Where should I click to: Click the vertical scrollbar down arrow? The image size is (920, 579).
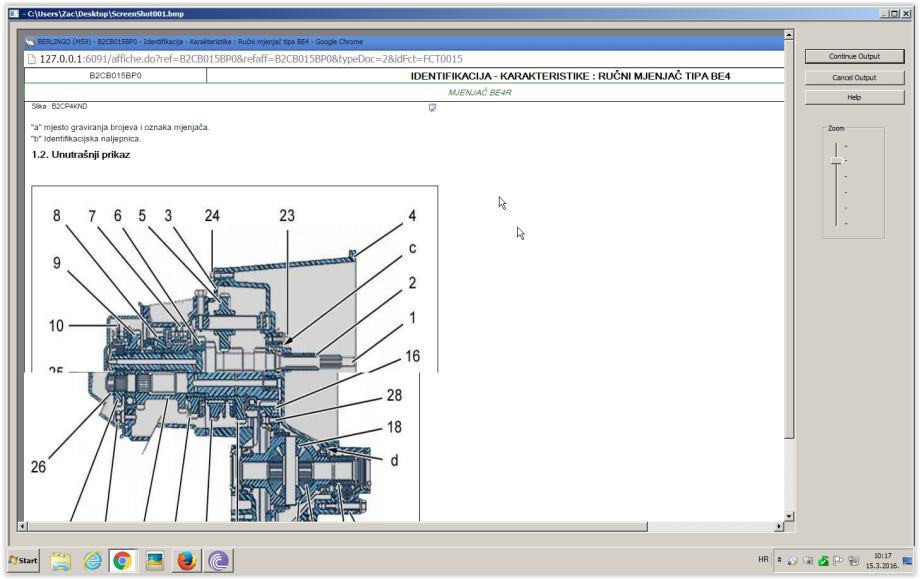tap(790, 515)
